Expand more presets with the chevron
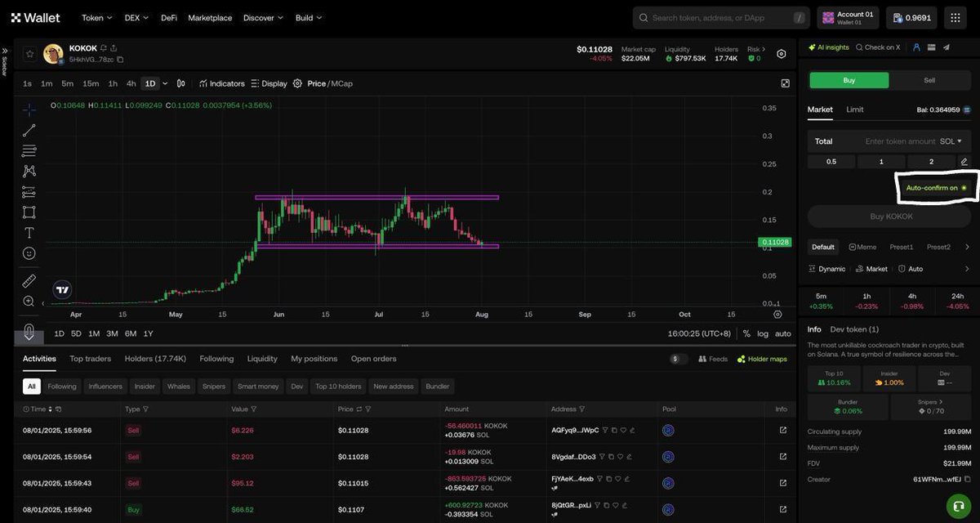This screenshot has width=980, height=523. pos(966,247)
